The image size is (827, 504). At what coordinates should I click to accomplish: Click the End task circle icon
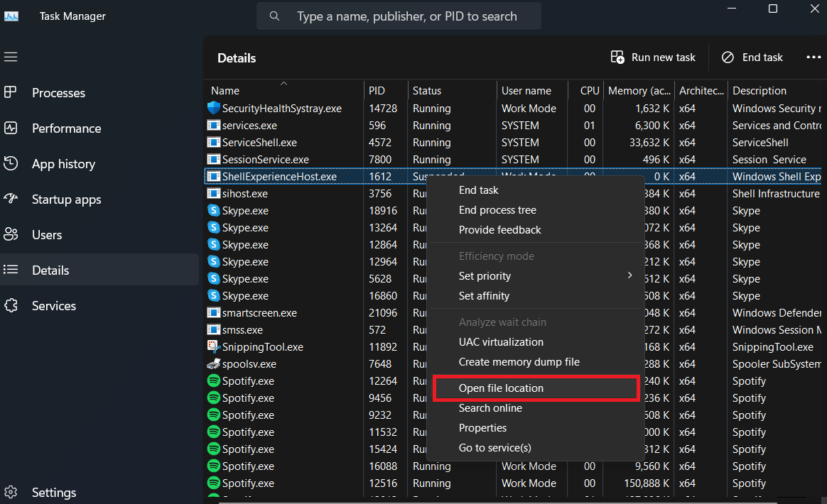[728, 57]
